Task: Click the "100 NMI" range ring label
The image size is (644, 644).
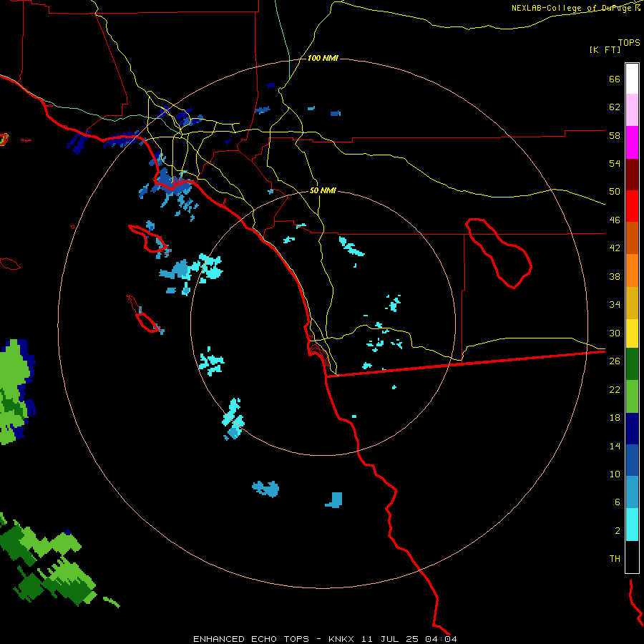Action: pyautogui.click(x=323, y=59)
